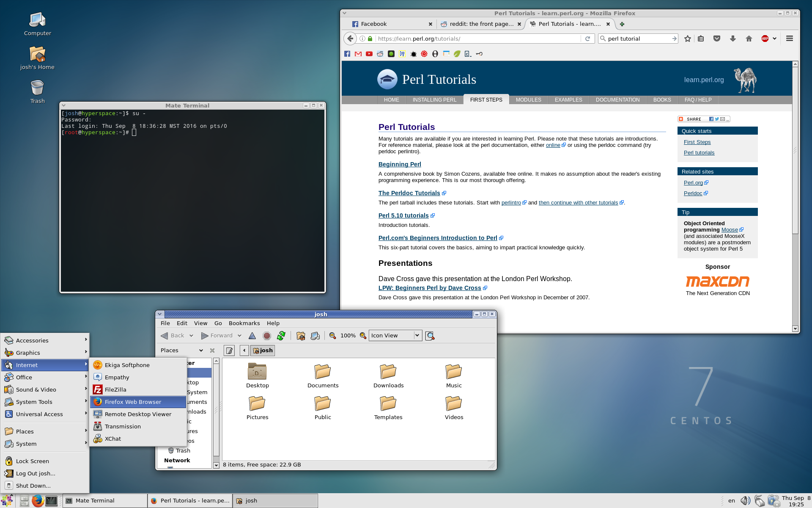Launch FileZilla from Internet menu
The image size is (812, 508).
click(x=115, y=389)
